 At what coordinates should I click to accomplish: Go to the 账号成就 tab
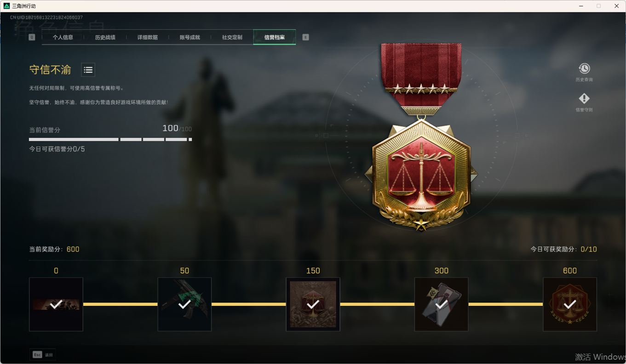point(190,37)
